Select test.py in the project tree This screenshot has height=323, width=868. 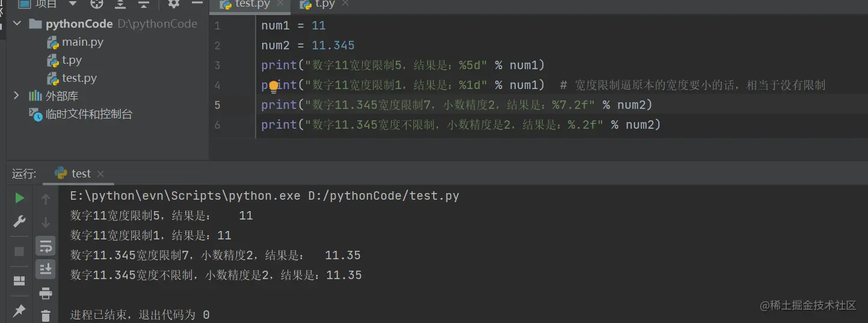(72, 78)
